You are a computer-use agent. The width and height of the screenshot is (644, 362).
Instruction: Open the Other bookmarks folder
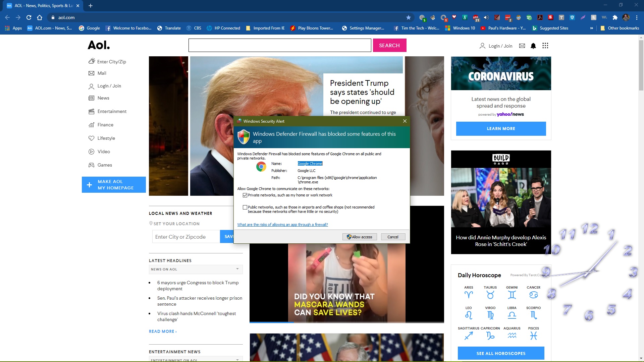click(x=620, y=28)
